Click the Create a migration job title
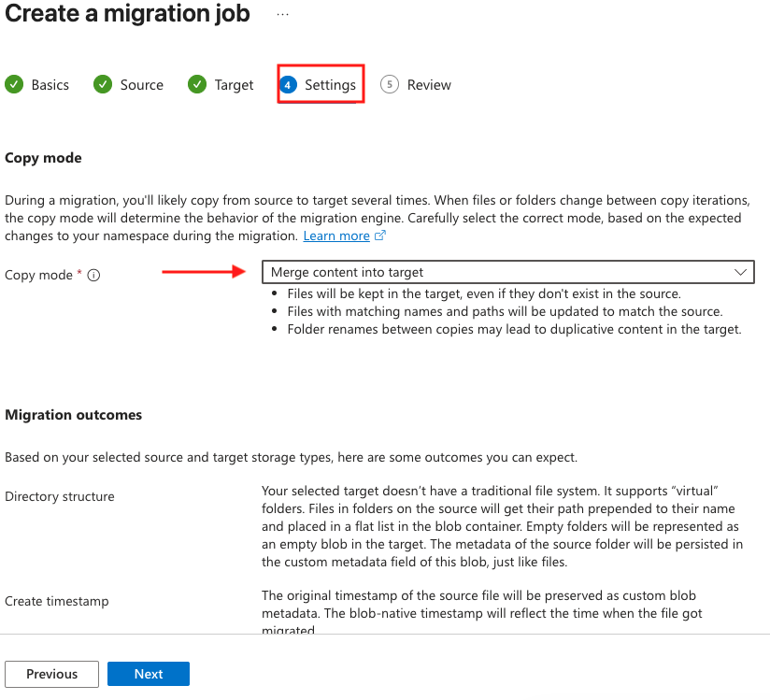The height and width of the screenshot is (700, 770). [127, 15]
